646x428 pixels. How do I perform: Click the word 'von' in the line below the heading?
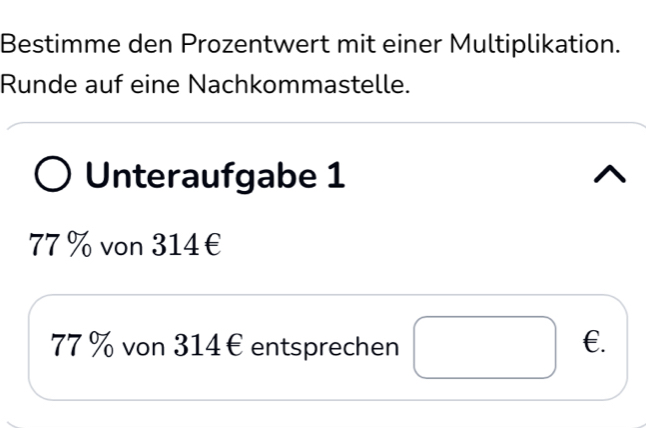click(118, 245)
